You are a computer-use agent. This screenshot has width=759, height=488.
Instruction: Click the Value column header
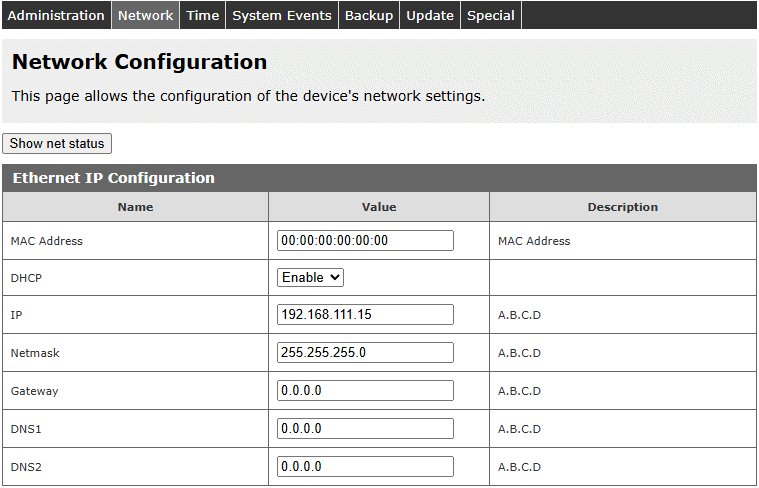click(x=379, y=207)
